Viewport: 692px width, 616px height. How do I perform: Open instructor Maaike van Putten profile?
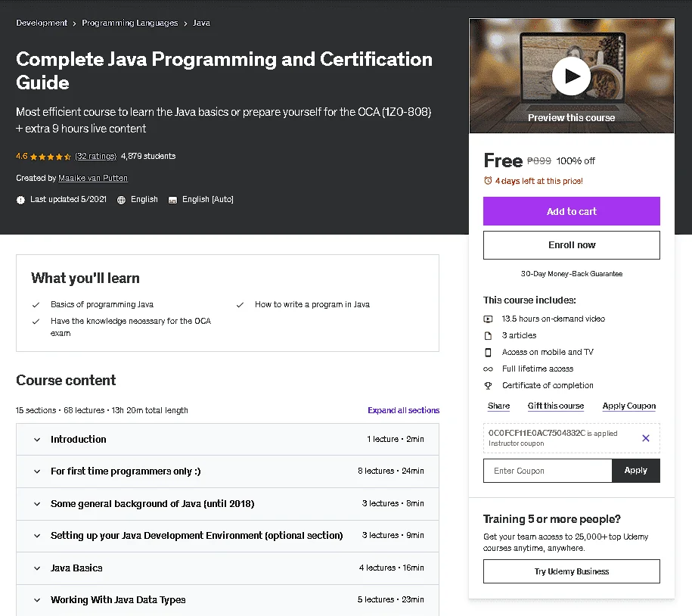(93, 178)
